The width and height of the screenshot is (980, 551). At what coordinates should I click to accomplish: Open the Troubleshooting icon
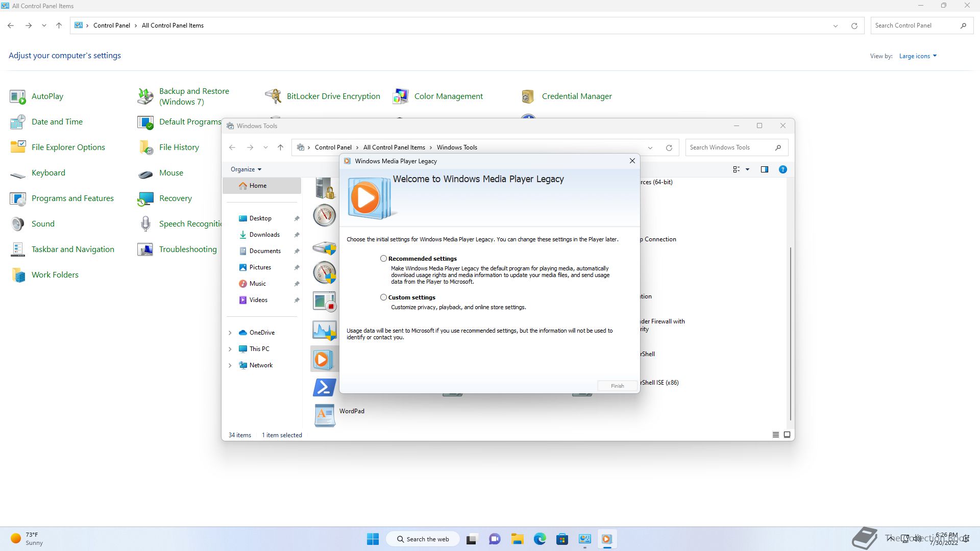tap(145, 249)
